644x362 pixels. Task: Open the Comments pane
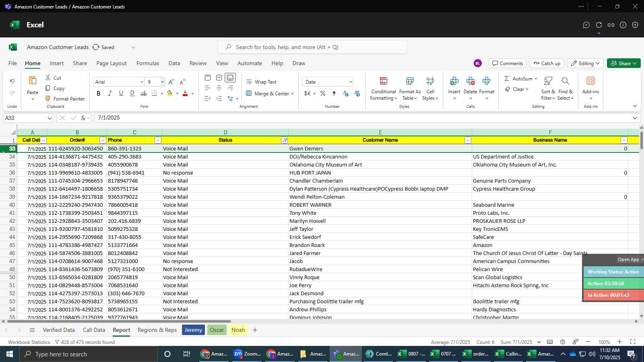point(508,63)
